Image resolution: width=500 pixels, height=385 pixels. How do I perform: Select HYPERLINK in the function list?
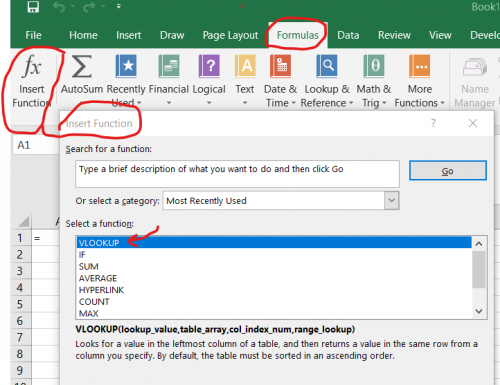tap(274, 290)
